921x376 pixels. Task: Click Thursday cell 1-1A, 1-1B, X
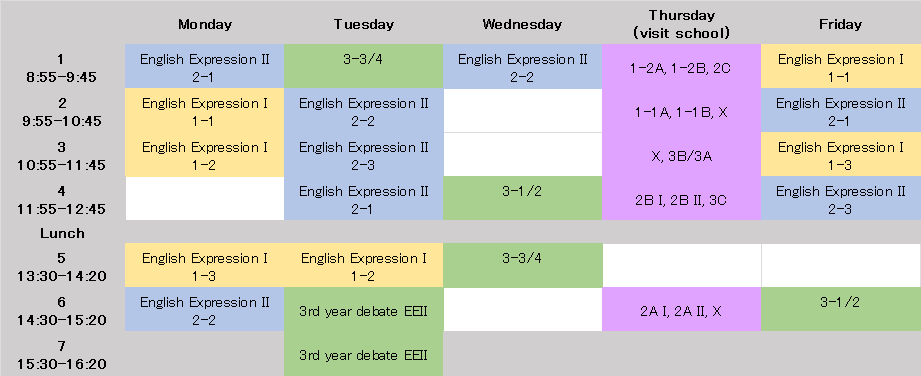[x=681, y=112]
